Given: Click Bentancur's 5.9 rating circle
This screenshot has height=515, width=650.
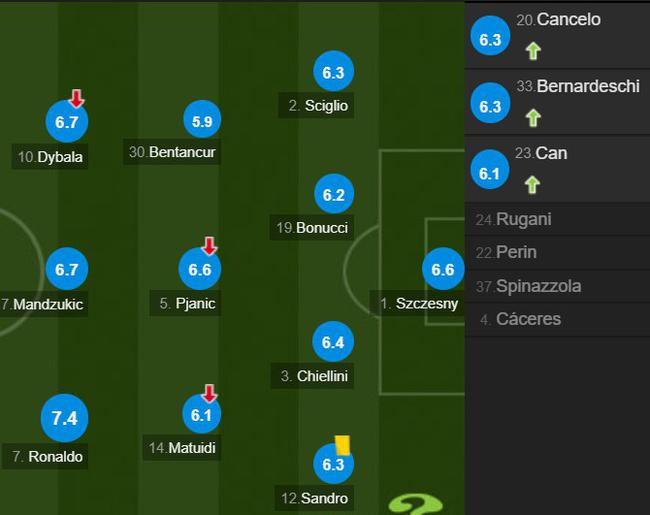Looking at the screenshot, I should [x=201, y=122].
